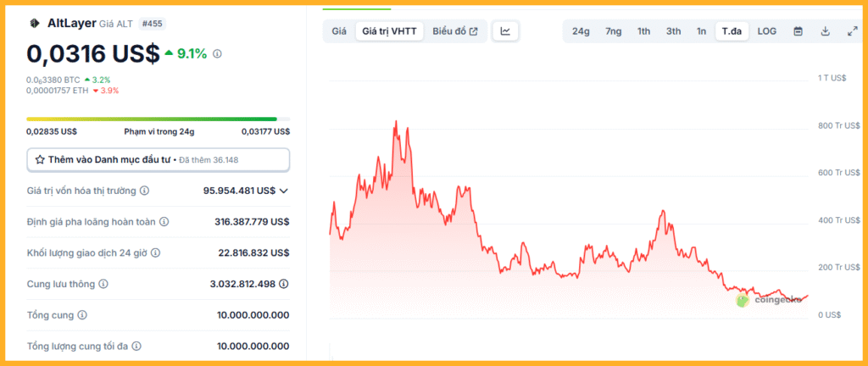Show info icon beside Cung lưu thông label
The image size is (868, 366).
coord(103,284)
